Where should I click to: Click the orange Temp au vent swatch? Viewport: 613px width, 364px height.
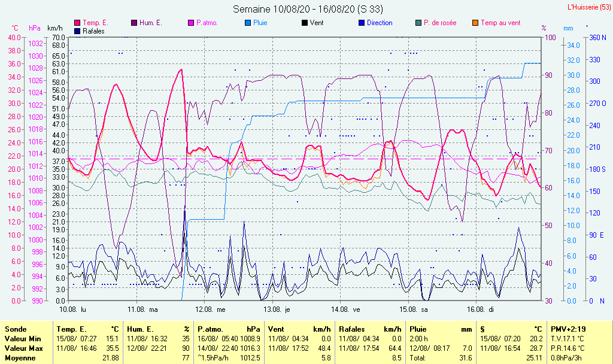(475, 23)
